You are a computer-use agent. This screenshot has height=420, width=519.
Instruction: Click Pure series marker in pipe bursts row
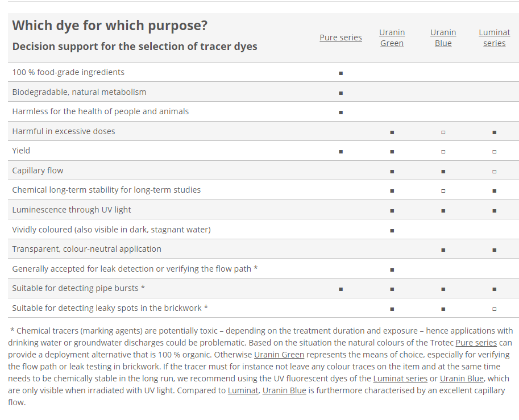point(341,289)
